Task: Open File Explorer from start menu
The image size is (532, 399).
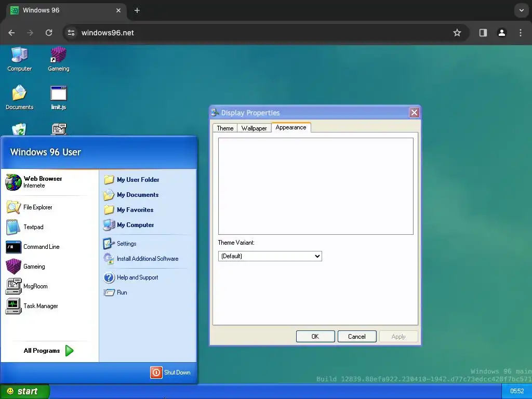Action: pyautogui.click(x=30, y=207)
